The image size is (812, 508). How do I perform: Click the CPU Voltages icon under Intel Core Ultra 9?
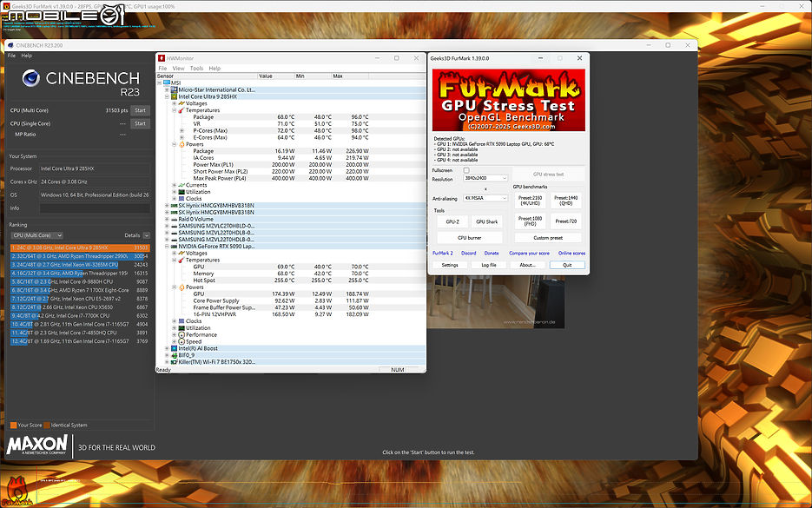182,103
